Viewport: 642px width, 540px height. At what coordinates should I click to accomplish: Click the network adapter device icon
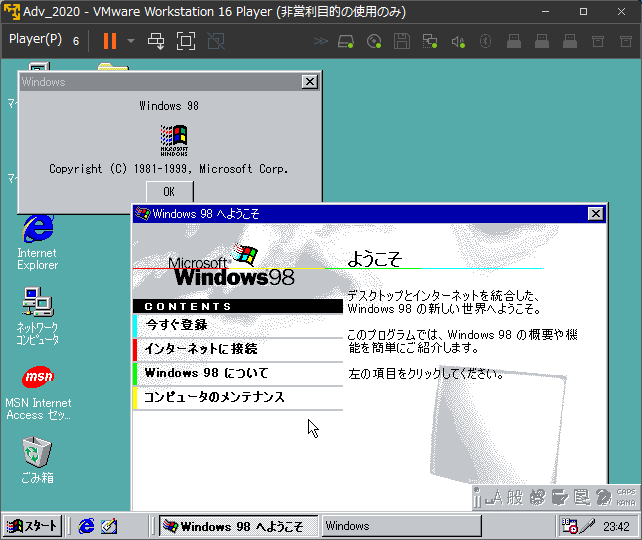430,41
